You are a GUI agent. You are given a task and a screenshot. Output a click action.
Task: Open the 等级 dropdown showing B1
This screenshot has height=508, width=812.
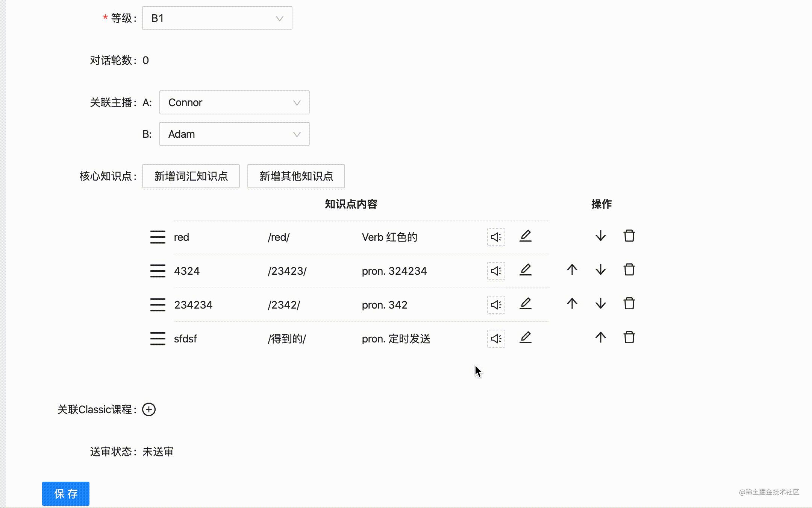[x=217, y=18]
